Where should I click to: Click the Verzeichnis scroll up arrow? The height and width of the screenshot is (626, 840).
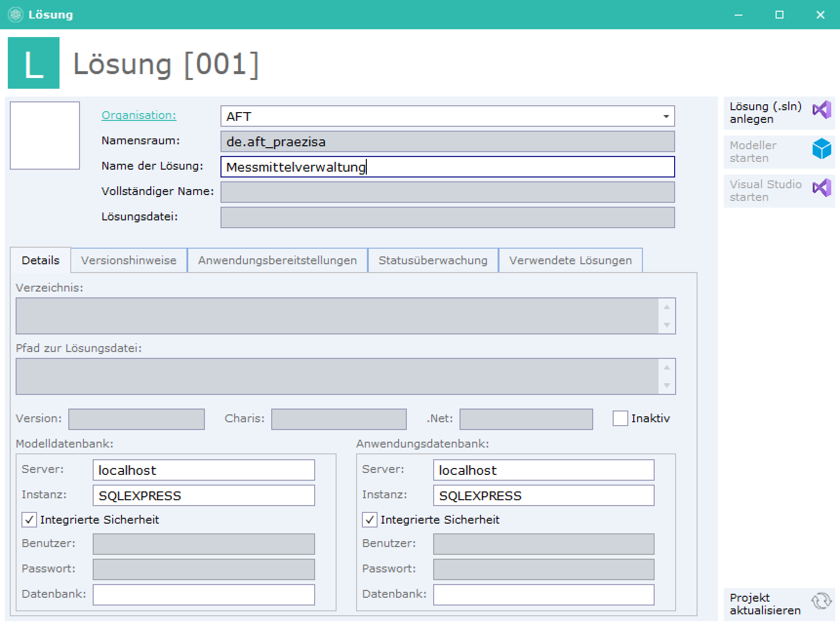(667, 307)
